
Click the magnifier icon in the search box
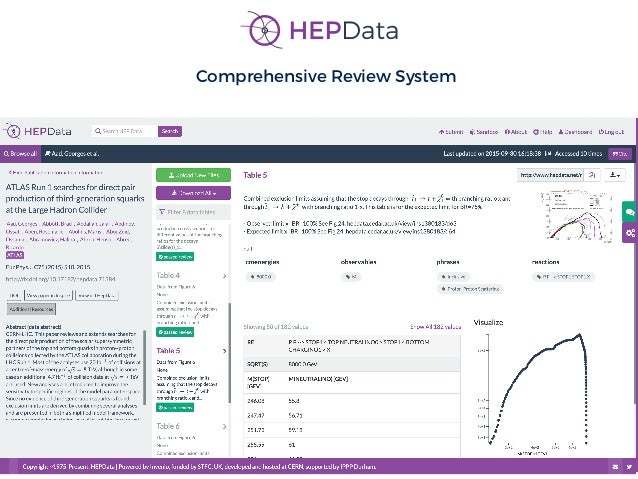98,131
